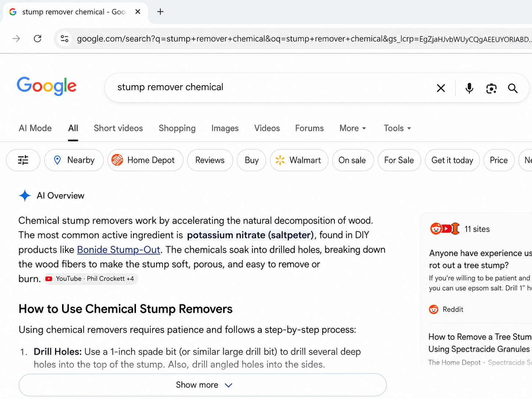532x399 pixels.
Task: Open the Spectracide Granules Home Depot result
Action: (480, 343)
